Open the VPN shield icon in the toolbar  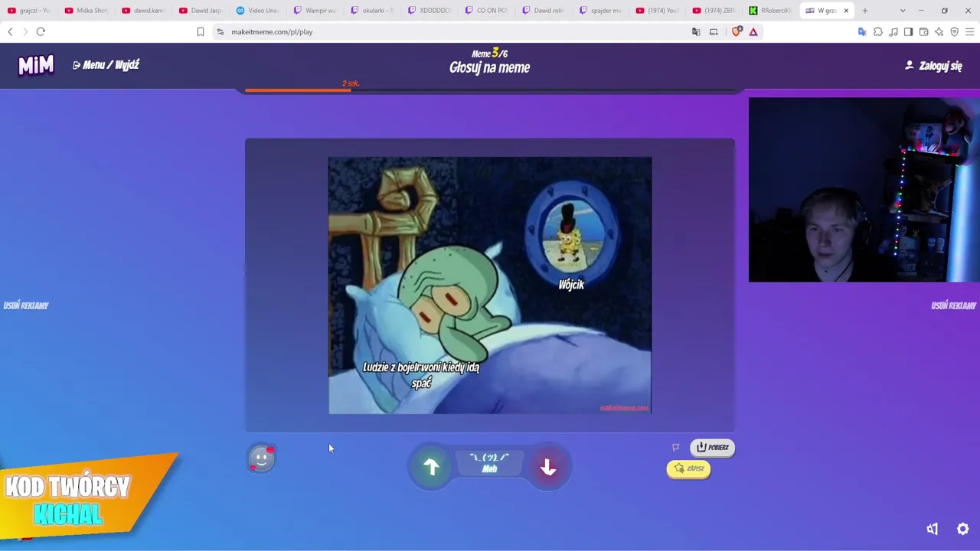pyautogui.click(x=955, y=31)
